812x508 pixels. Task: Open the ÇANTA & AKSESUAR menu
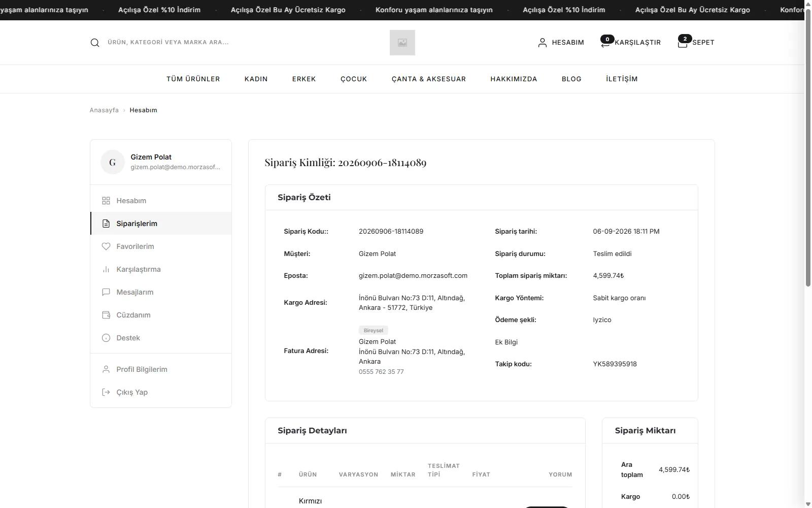click(429, 79)
